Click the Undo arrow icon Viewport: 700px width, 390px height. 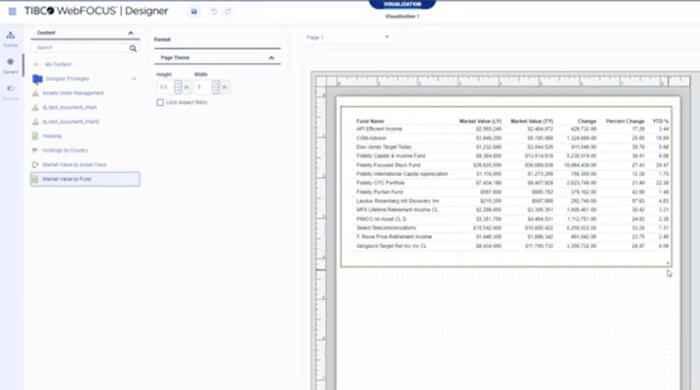pos(214,12)
